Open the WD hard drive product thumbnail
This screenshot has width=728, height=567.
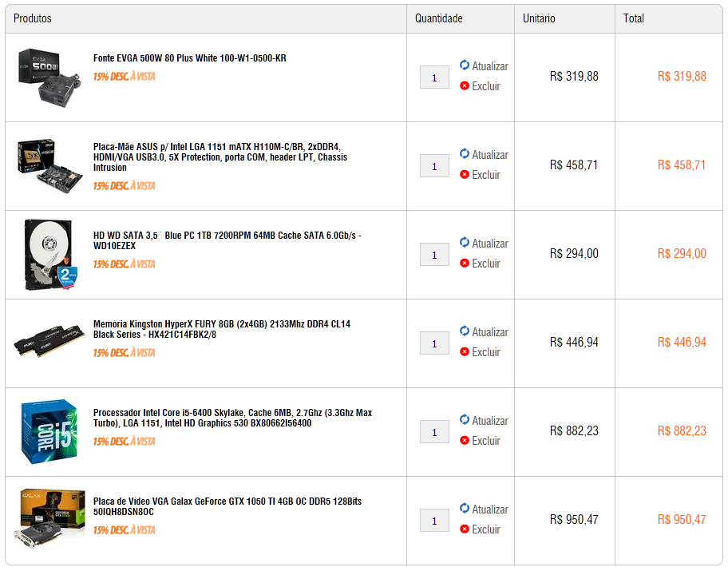(50, 255)
